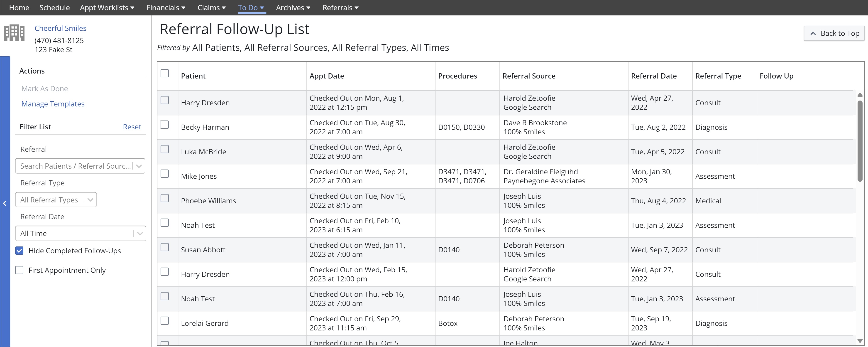This screenshot has width=868, height=347.
Task: Reset the filter list
Action: [x=132, y=126]
